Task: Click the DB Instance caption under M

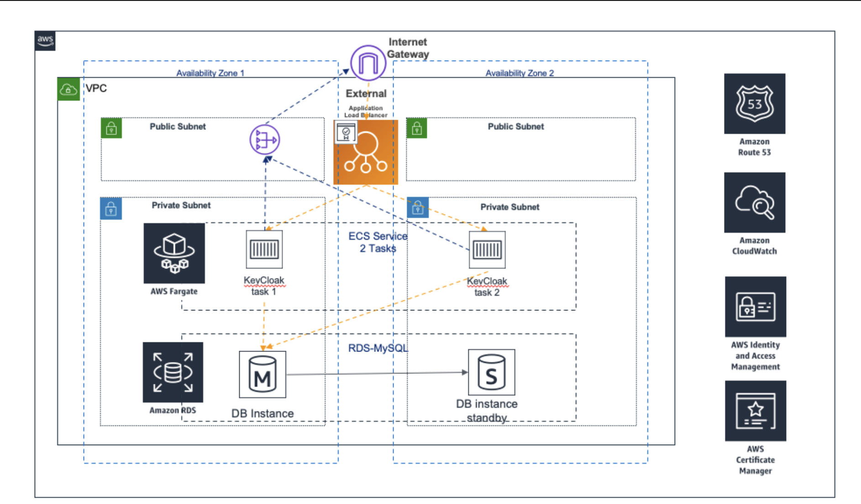Action: [262, 414]
